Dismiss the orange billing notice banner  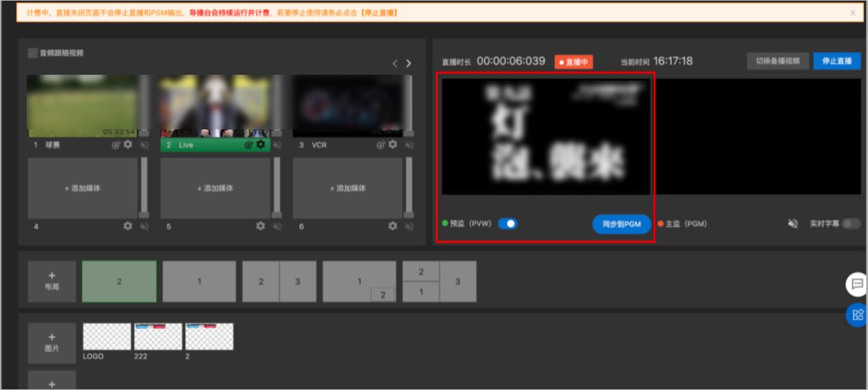853,12
